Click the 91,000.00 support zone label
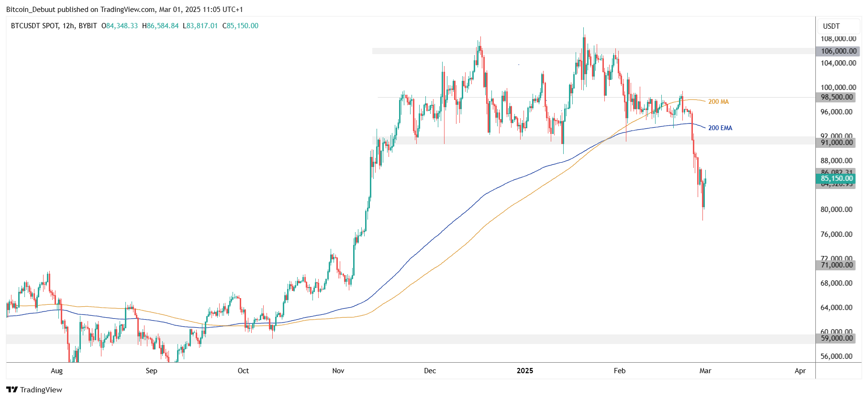The height and width of the screenshot is (400, 868). [836, 143]
